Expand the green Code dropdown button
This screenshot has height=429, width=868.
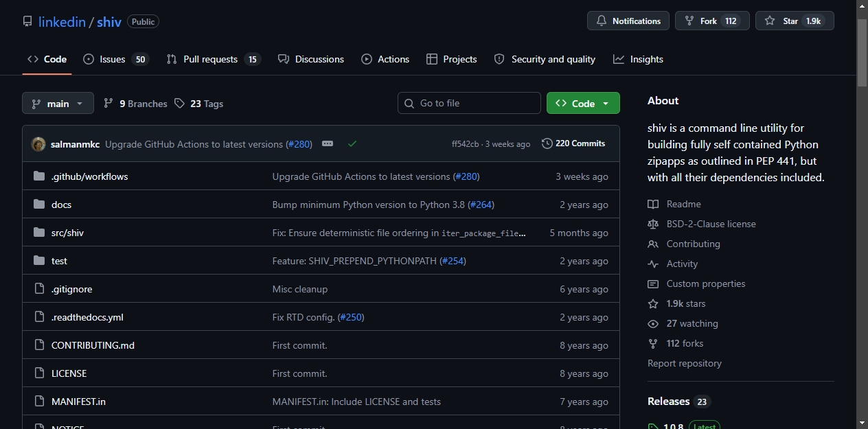[x=583, y=103]
